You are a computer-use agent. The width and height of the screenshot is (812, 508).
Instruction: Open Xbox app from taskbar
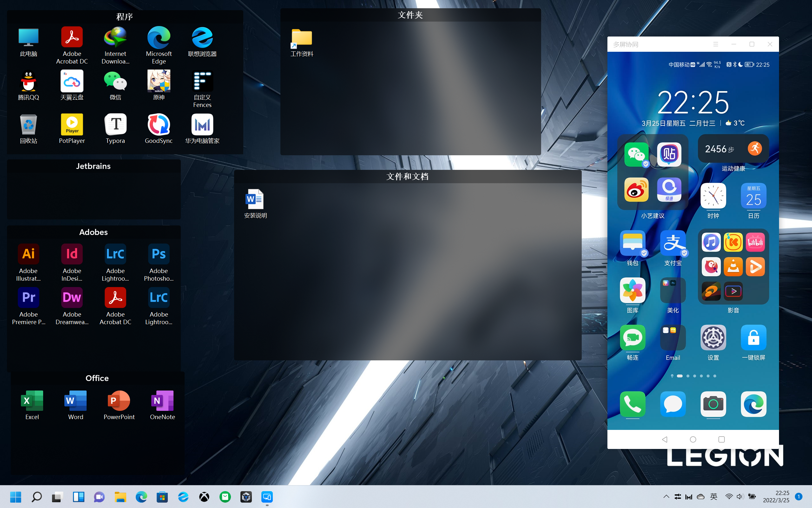tap(204, 497)
